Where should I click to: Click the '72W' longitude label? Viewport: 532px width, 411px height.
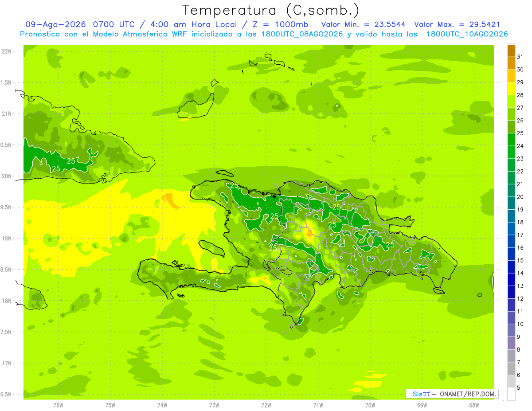click(x=266, y=405)
